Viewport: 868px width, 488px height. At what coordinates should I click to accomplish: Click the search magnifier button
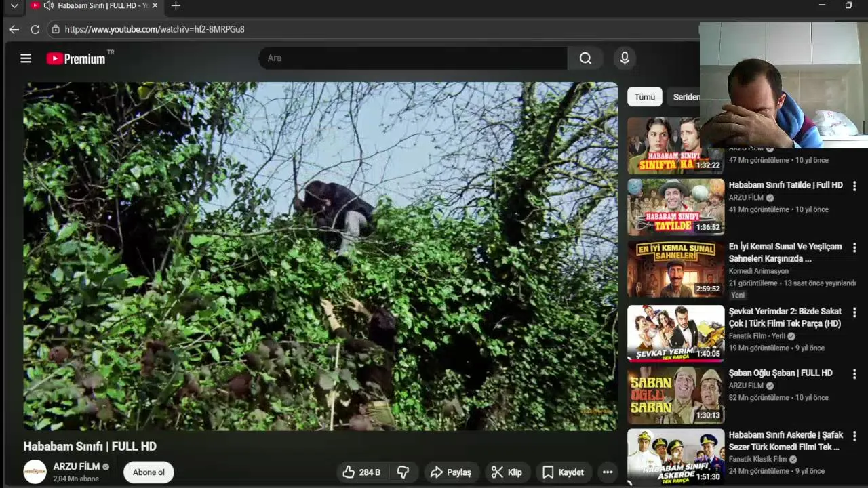pyautogui.click(x=585, y=58)
